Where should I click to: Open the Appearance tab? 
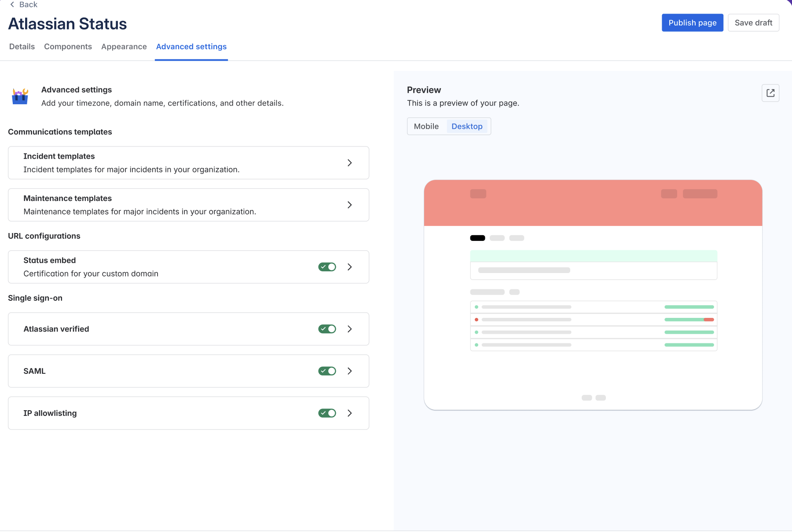tap(124, 47)
